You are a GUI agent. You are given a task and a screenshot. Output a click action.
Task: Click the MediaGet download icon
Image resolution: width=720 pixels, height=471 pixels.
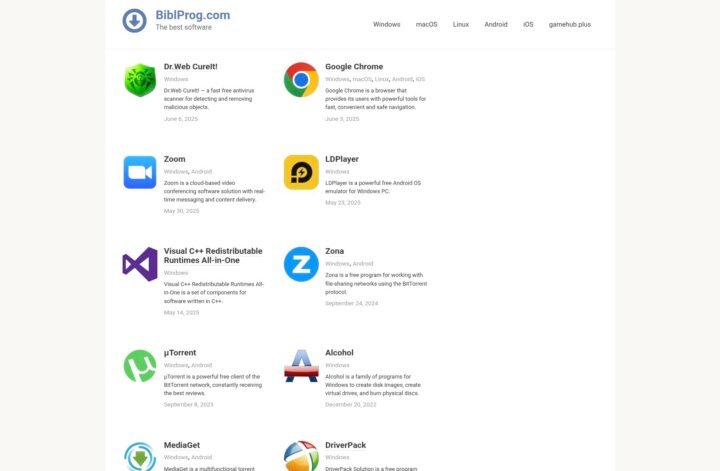point(140,457)
